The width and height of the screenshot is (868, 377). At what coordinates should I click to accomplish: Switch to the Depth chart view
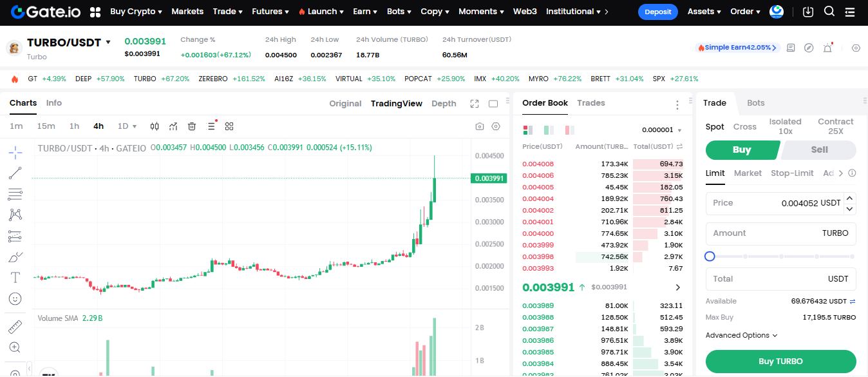[444, 104]
